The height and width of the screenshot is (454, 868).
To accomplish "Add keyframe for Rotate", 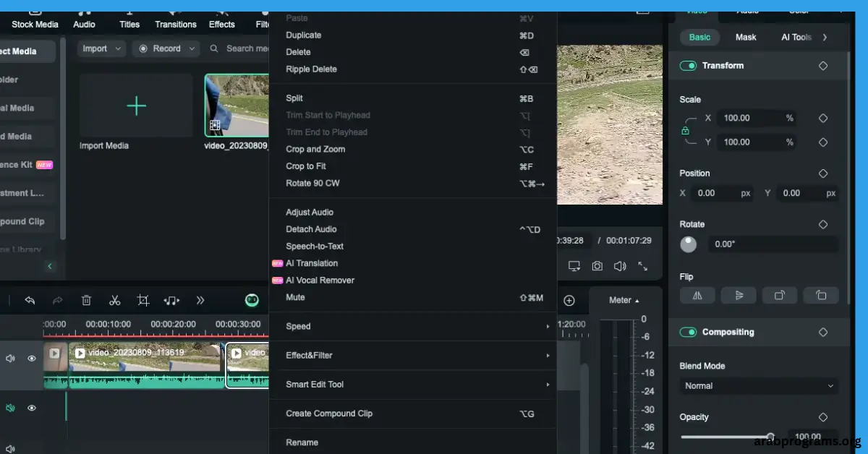I will tap(823, 224).
